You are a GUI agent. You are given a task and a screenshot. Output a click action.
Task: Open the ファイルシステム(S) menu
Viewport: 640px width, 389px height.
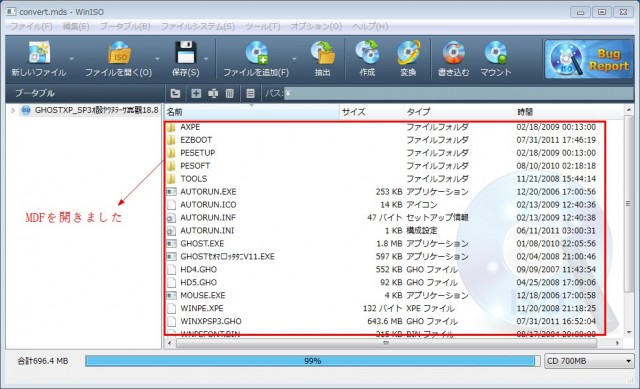pyautogui.click(x=198, y=27)
